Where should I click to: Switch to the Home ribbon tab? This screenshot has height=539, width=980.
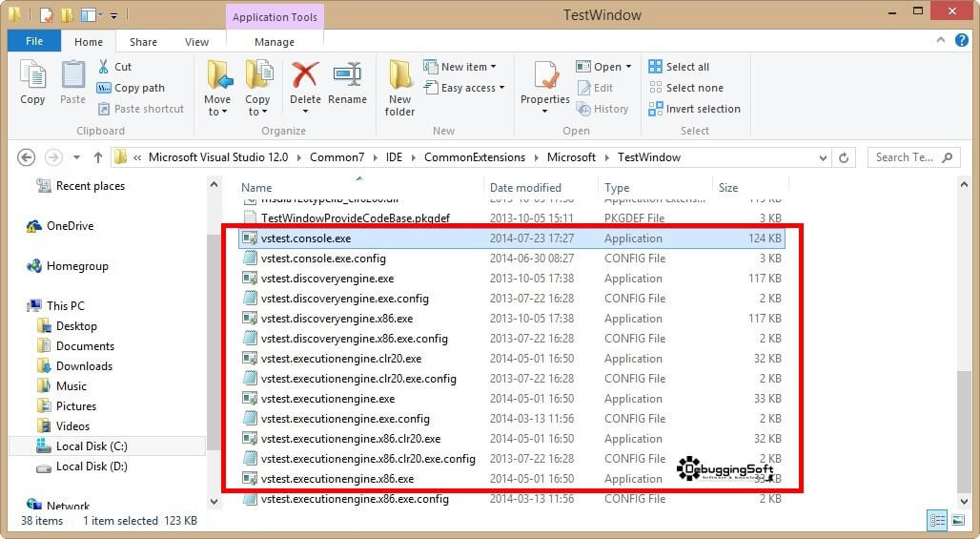[88, 42]
